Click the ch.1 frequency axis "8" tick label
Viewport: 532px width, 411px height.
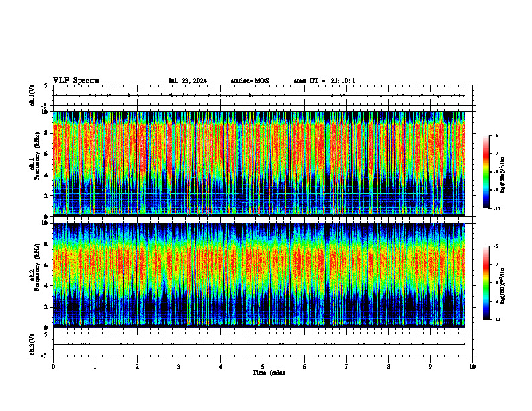(x=47, y=133)
